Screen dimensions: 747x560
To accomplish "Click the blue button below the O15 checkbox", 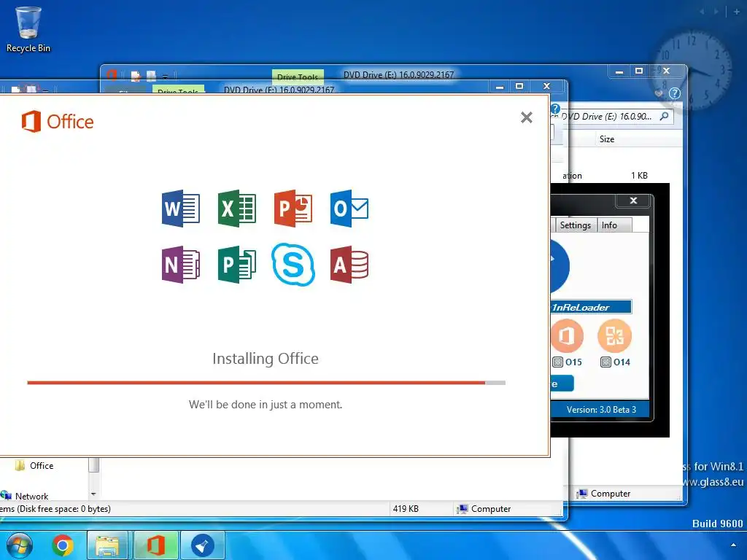I will tap(562, 384).
